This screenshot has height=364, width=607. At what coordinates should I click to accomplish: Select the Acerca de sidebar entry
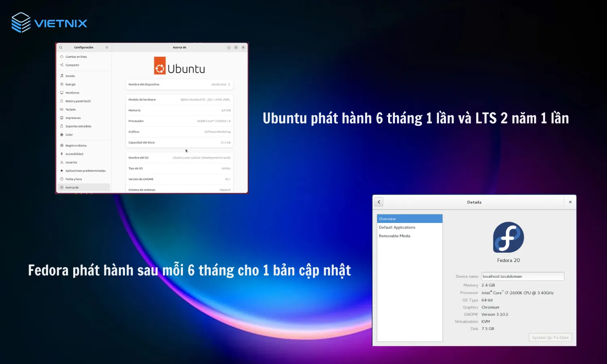click(84, 187)
